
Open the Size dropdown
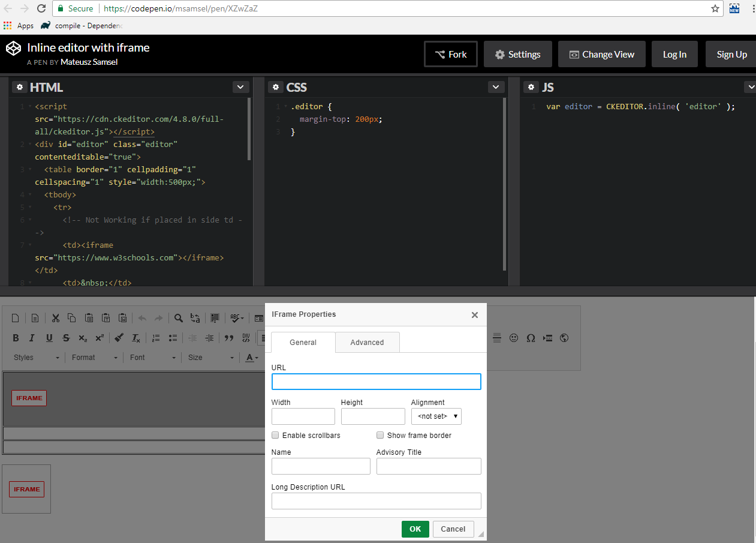point(211,358)
